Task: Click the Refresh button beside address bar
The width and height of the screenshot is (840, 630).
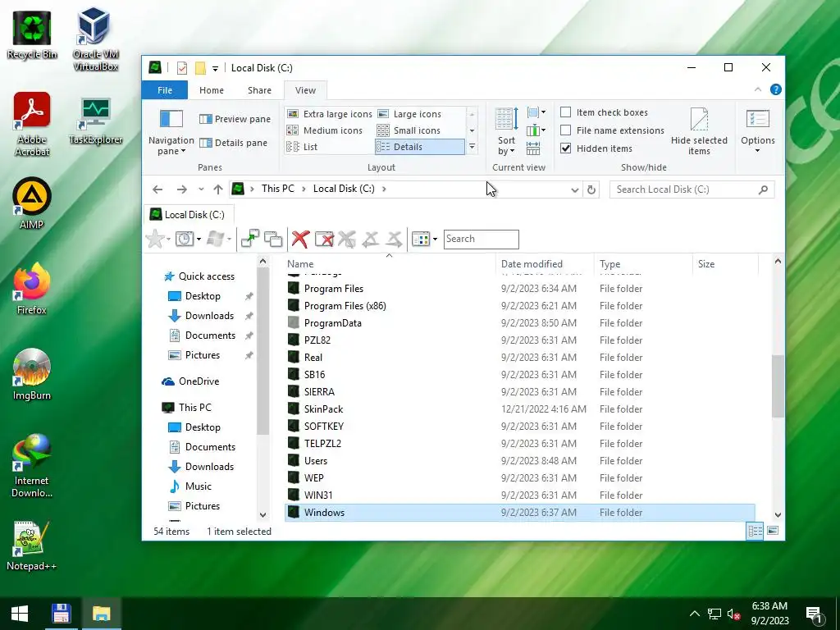Action: (x=591, y=189)
